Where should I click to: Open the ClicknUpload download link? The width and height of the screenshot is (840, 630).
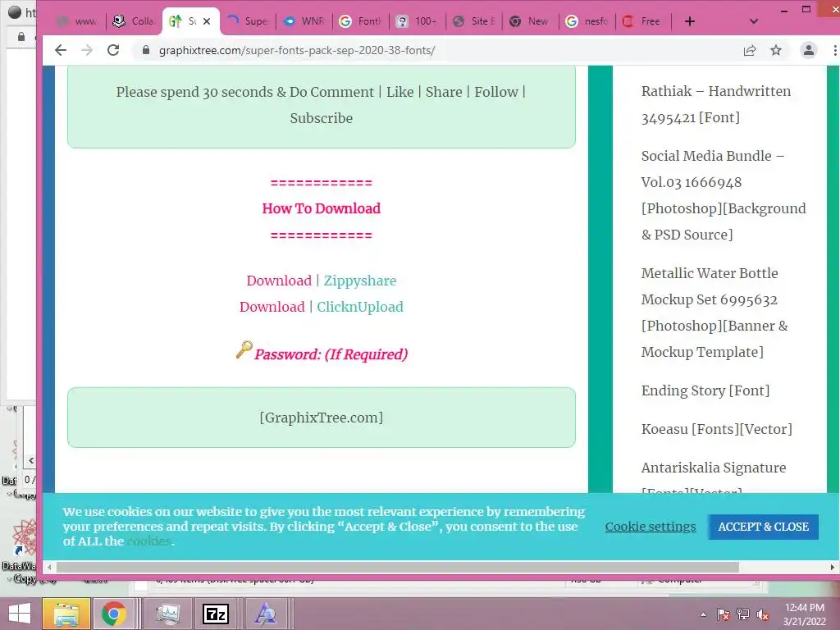tap(360, 307)
